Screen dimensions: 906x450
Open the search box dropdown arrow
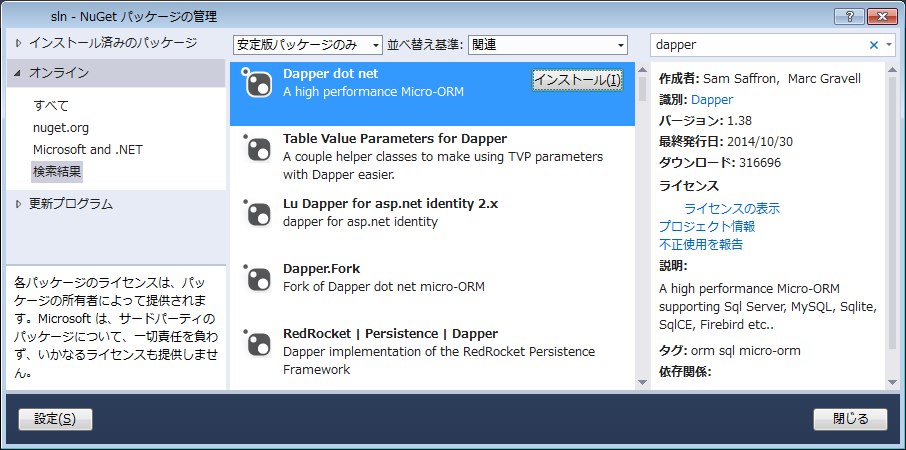pyautogui.click(x=888, y=45)
